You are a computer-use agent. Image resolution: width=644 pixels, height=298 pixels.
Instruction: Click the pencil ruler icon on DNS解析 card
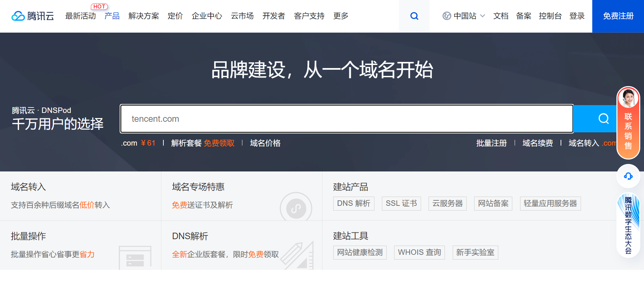[297, 255]
